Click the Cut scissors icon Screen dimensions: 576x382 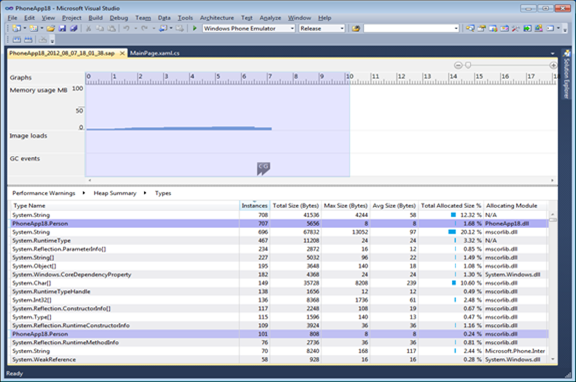88,28
